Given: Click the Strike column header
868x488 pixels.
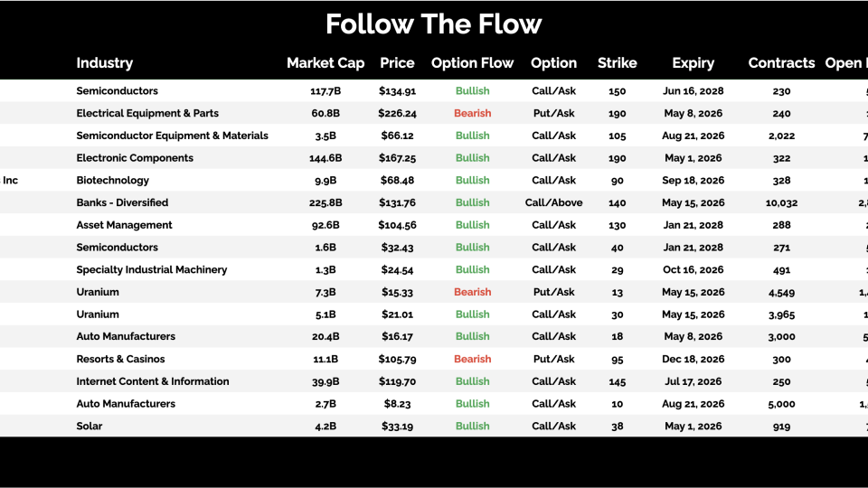Looking at the screenshot, I should 617,63.
